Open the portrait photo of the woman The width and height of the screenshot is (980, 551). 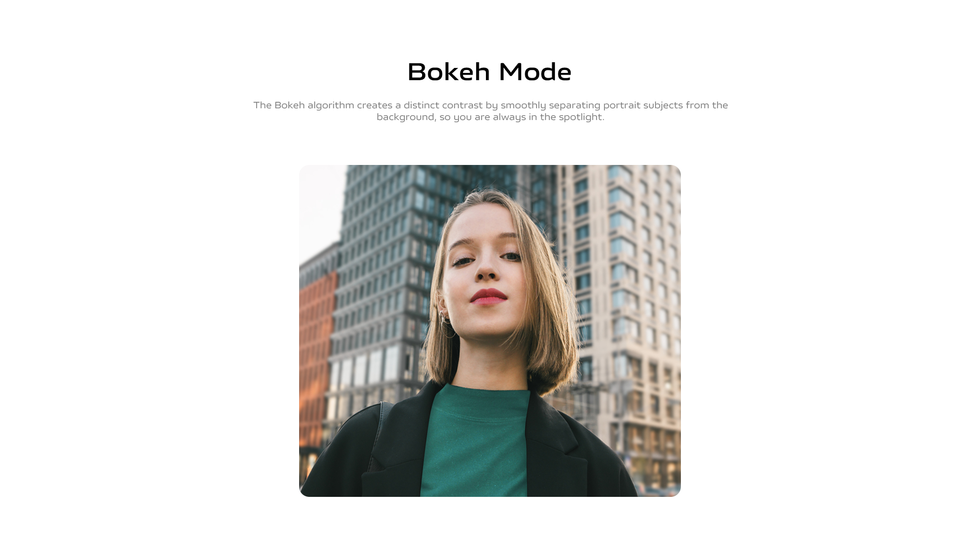tap(490, 330)
